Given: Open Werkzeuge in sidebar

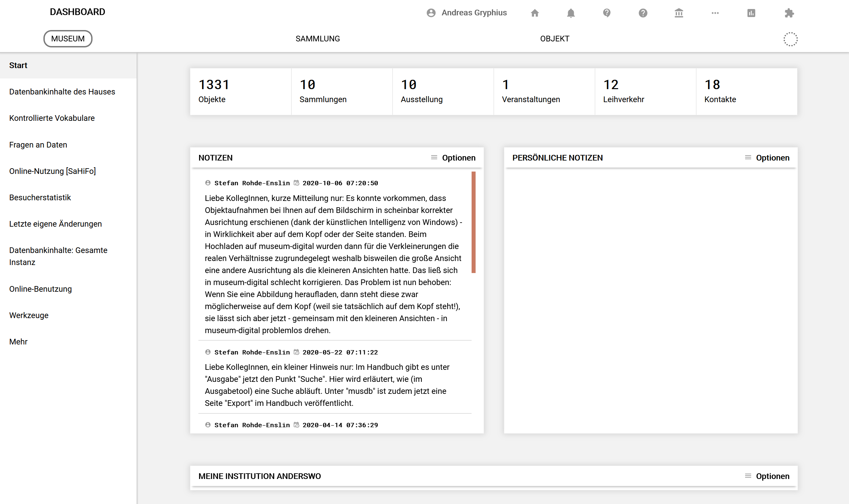Looking at the screenshot, I should pos(68,315).
